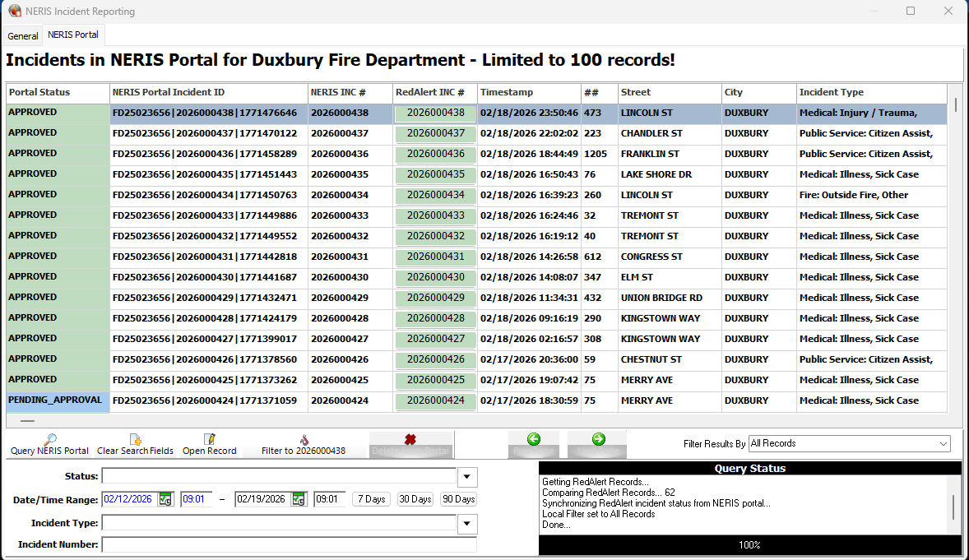Viewport: 969px width, 560px height.
Task: Sort by the City column header
Action: [x=759, y=93]
